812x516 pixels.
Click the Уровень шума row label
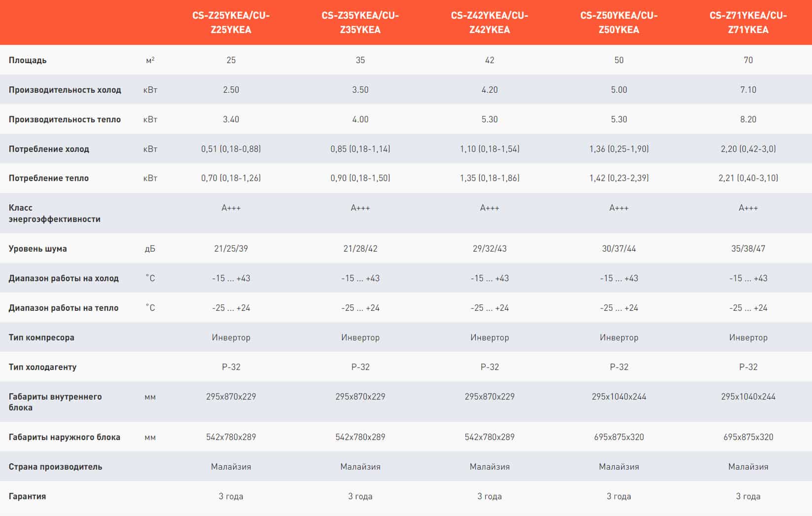click(x=38, y=249)
